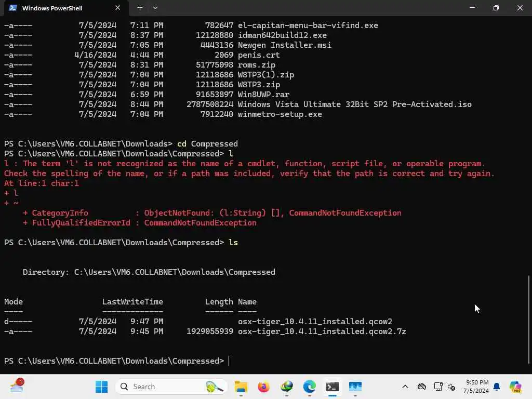Click the taskbar Search box
This screenshot has width=532, height=399.
click(x=171, y=387)
